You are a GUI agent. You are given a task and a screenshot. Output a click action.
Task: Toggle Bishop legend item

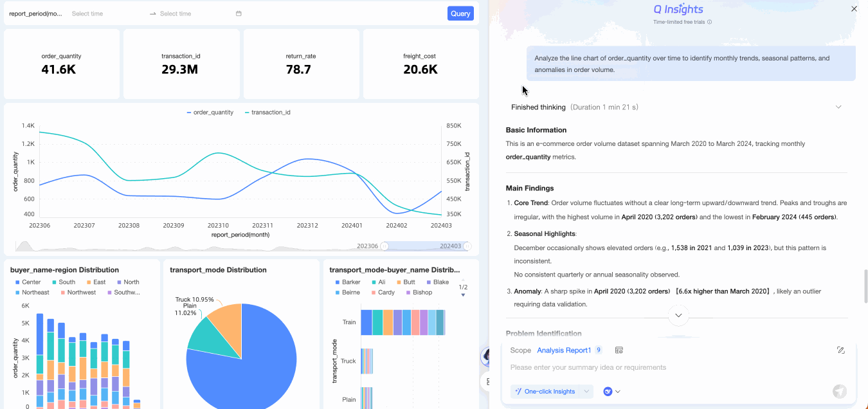click(x=418, y=293)
